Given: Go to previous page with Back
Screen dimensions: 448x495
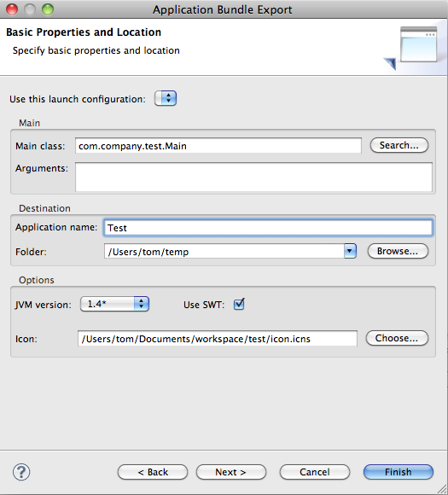Looking at the screenshot, I should pos(153,472).
